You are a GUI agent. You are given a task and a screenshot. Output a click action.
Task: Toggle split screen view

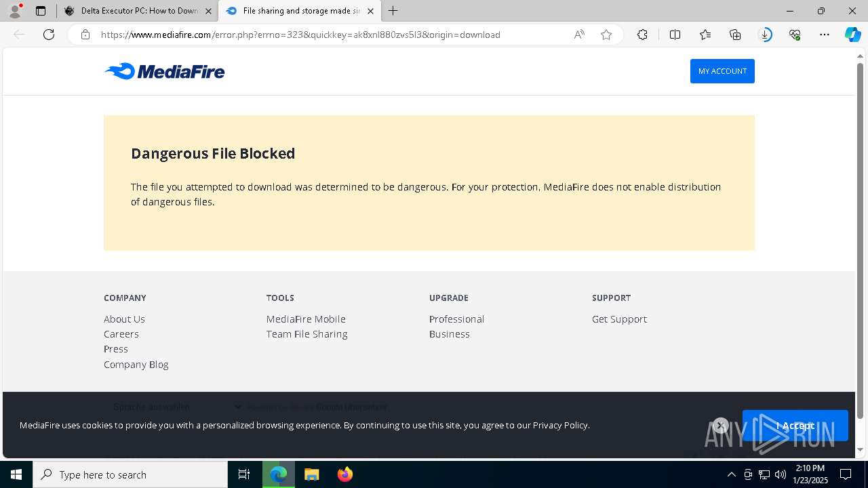point(675,35)
